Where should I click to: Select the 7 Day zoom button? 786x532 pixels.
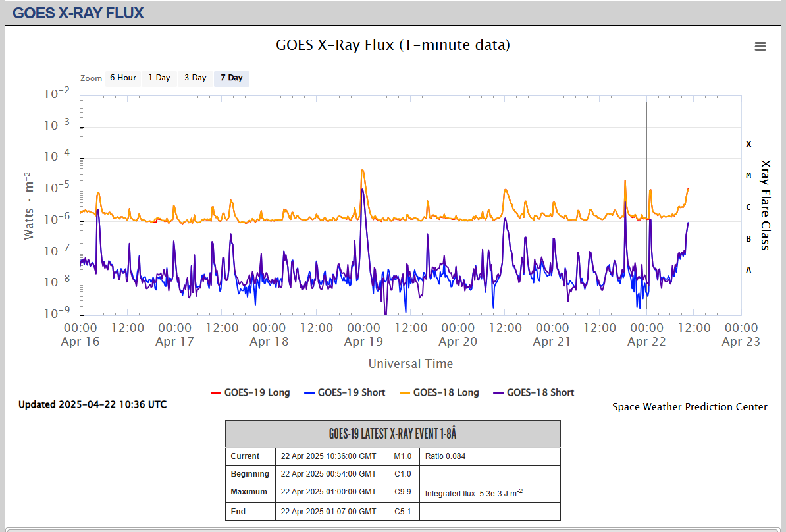pos(232,78)
